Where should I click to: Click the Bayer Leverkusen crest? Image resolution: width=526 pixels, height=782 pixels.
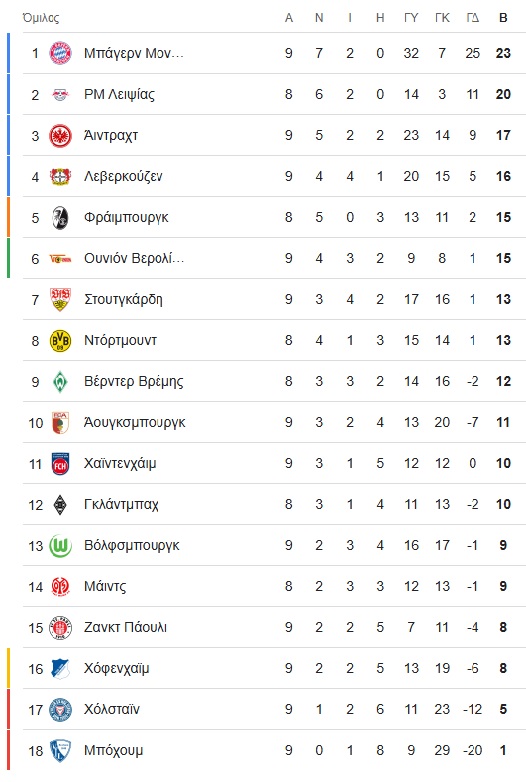pyautogui.click(x=60, y=176)
